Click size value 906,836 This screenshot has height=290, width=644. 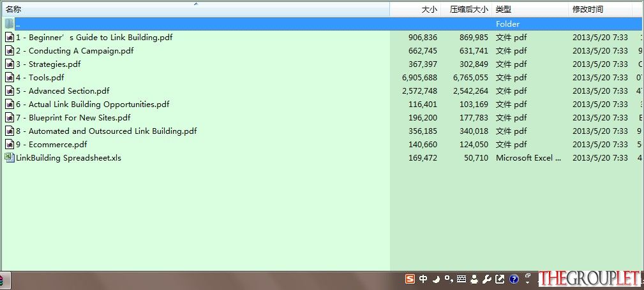[423, 38]
